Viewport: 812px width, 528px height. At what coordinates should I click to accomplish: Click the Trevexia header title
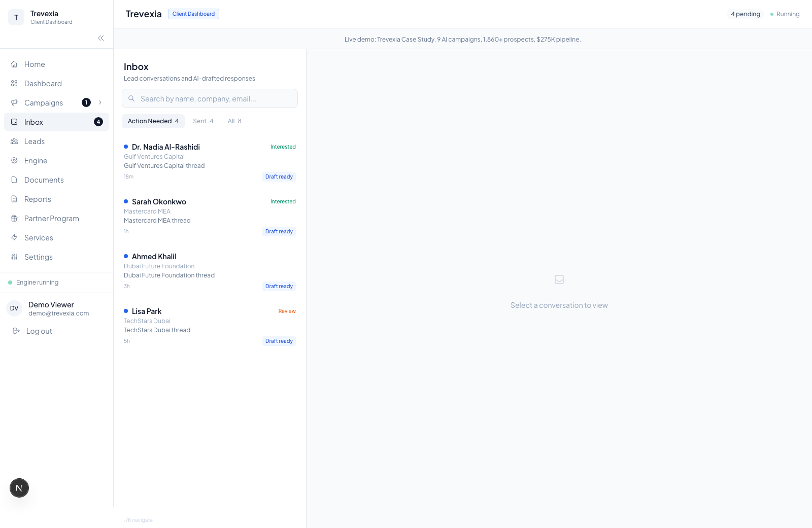coord(144,14)
